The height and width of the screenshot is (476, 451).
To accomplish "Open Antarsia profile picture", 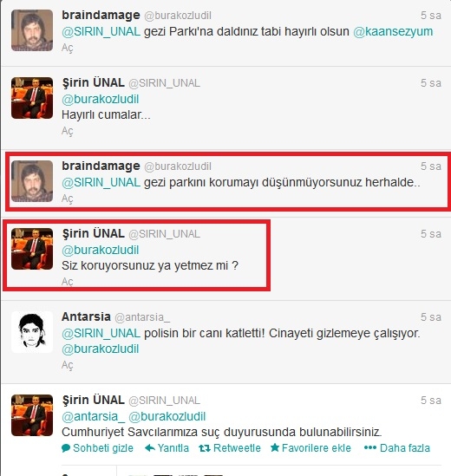I will (32, 332).
